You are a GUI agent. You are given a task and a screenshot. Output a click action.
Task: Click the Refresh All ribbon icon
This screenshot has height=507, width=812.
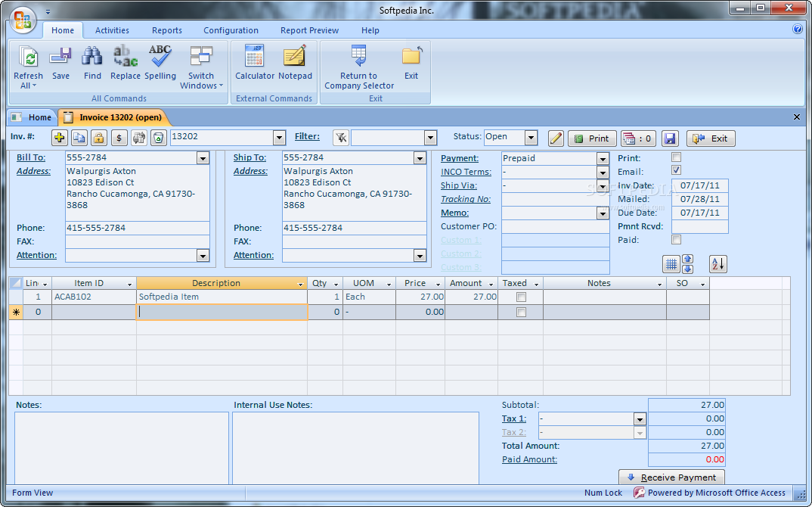pos(29,56)
